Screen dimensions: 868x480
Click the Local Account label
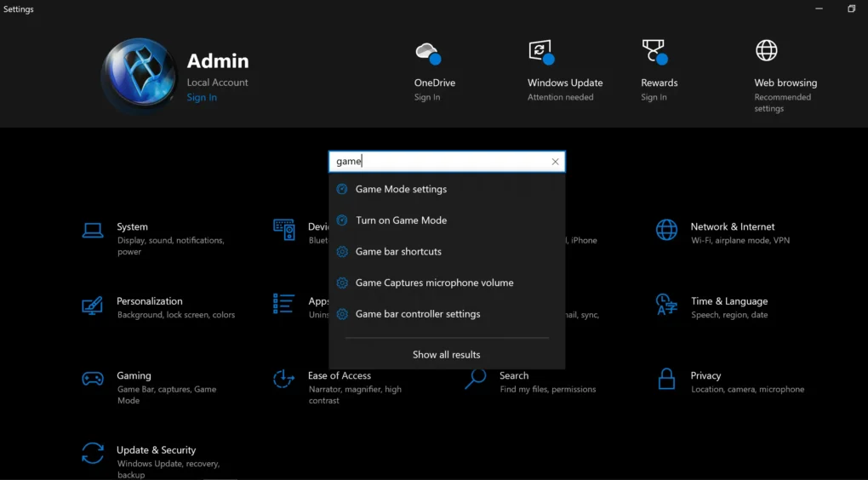click(217, 83)
